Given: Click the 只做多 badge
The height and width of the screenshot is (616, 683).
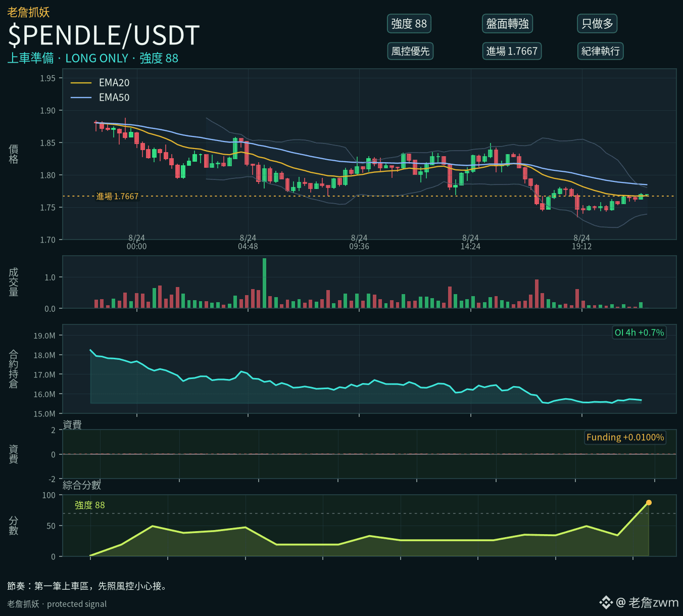Looking at the screenshot, I should tap(597, 24).
